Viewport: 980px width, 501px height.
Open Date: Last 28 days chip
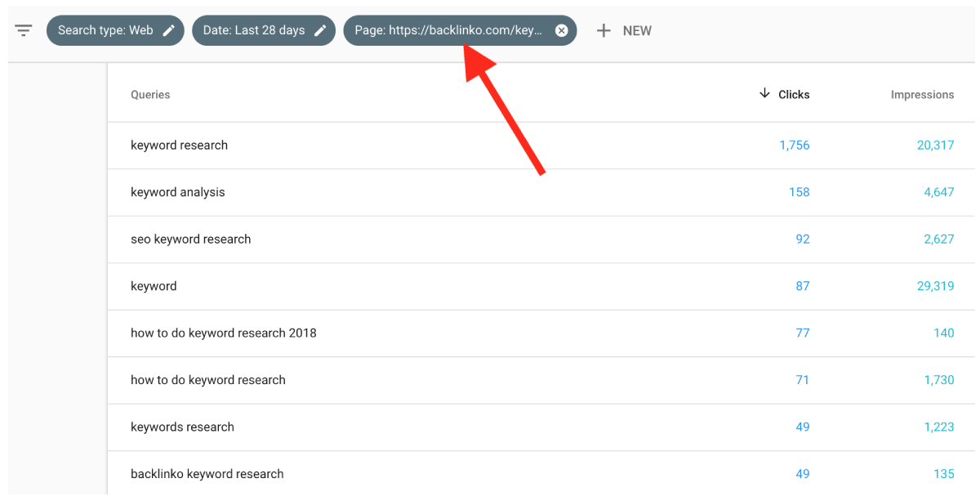tap(264, 30)
